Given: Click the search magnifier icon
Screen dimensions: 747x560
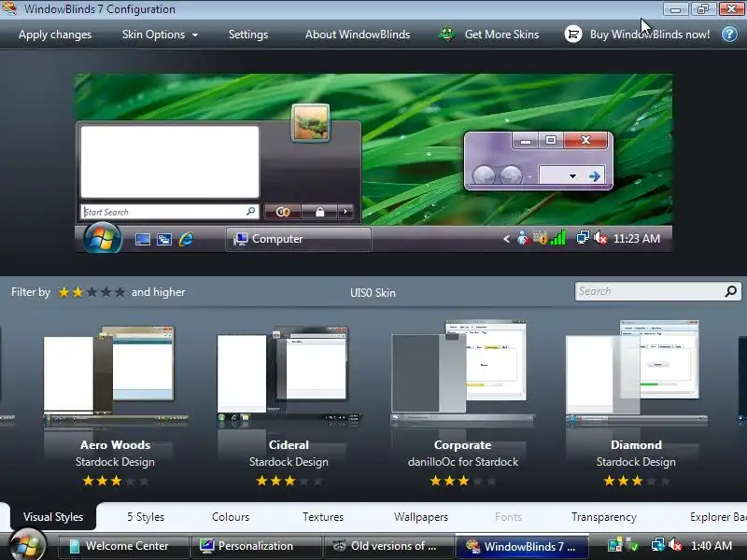Looking at the screenshot, I should pyautogui.click(x=731, y=291).
